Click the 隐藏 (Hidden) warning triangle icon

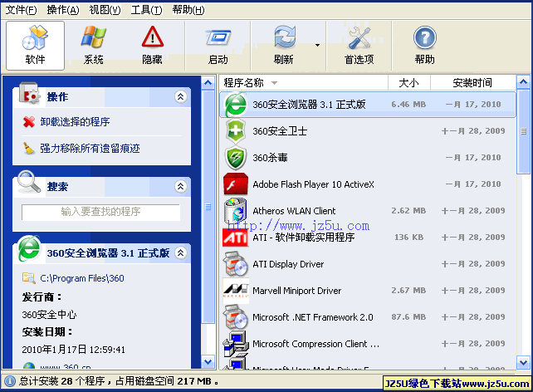pyautogui.click(x=152, y=37)
